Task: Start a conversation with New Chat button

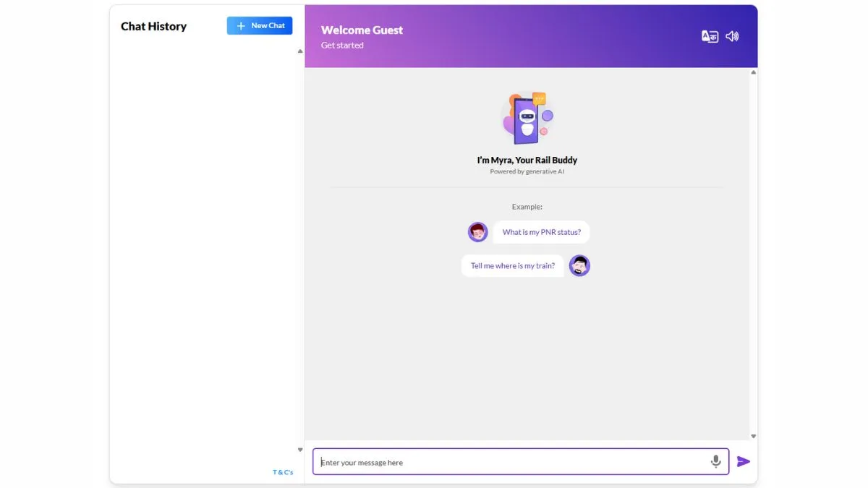Action: tap(260, 26)
